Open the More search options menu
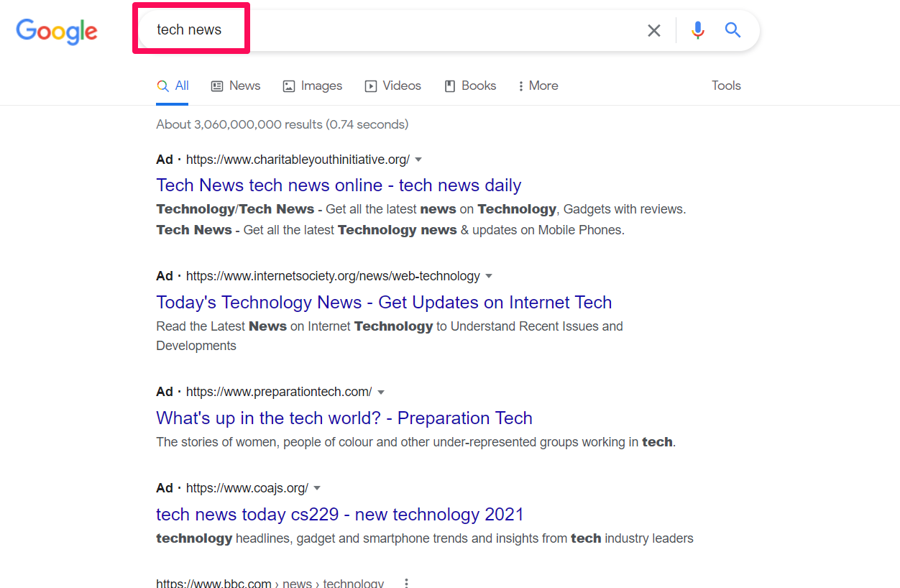The height and width of the screenshot is (588, 900). point(538,86)
